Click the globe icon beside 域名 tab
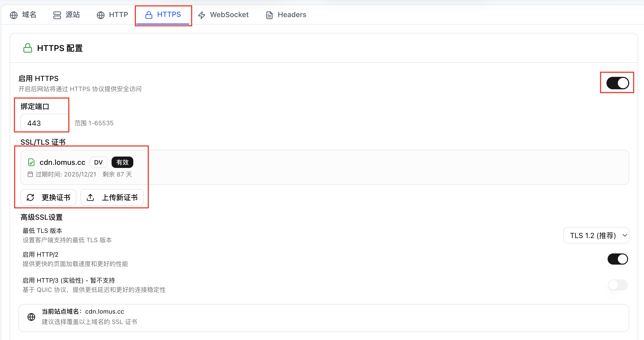Screen dimensions: 644x340 14,15
